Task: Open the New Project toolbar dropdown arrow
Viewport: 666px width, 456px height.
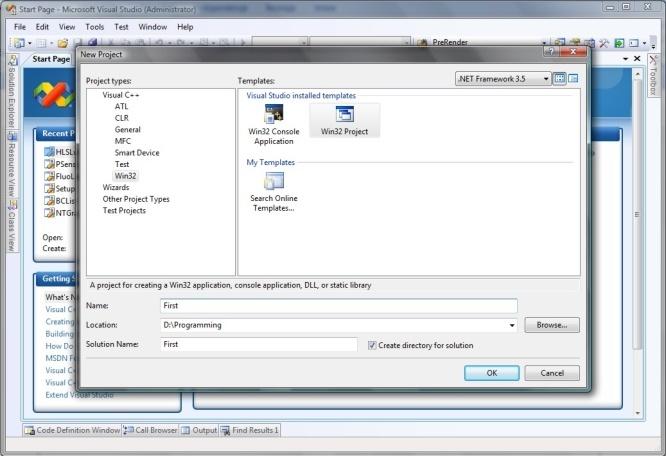Action: click(30, 43)
